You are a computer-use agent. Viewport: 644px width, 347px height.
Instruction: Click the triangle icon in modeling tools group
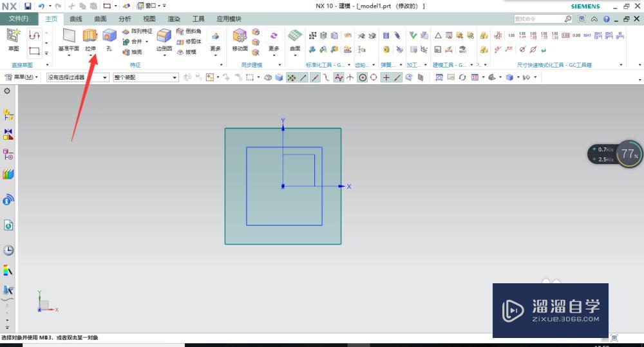(x=438, y=35)
